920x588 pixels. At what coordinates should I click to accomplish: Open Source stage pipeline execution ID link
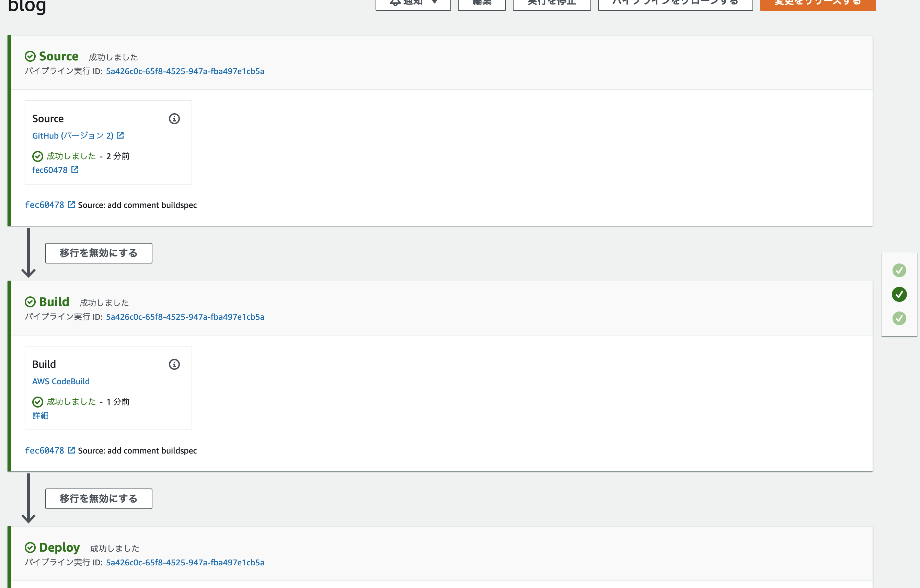pos(185,71)
